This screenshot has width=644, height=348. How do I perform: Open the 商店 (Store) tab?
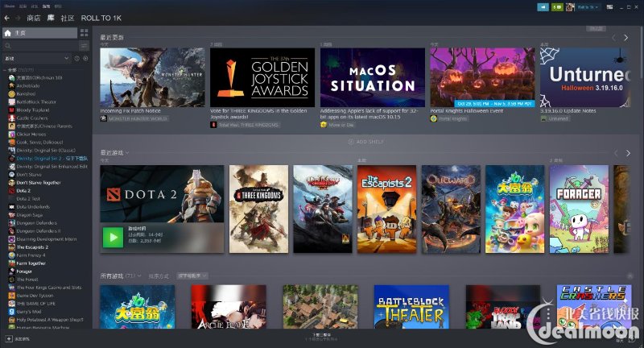(x=34, y=18)
